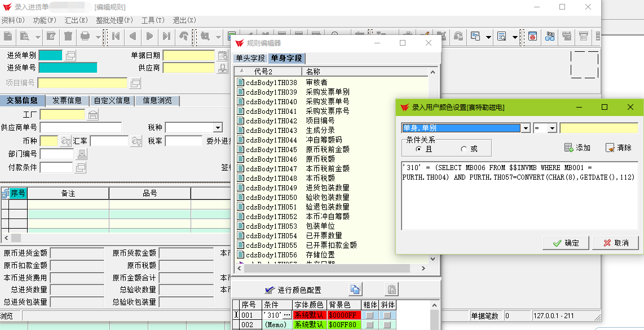Open the 单身.单别 field dropdown
The height and width of the screenshot is (330, 644).
tap(526, 128)
